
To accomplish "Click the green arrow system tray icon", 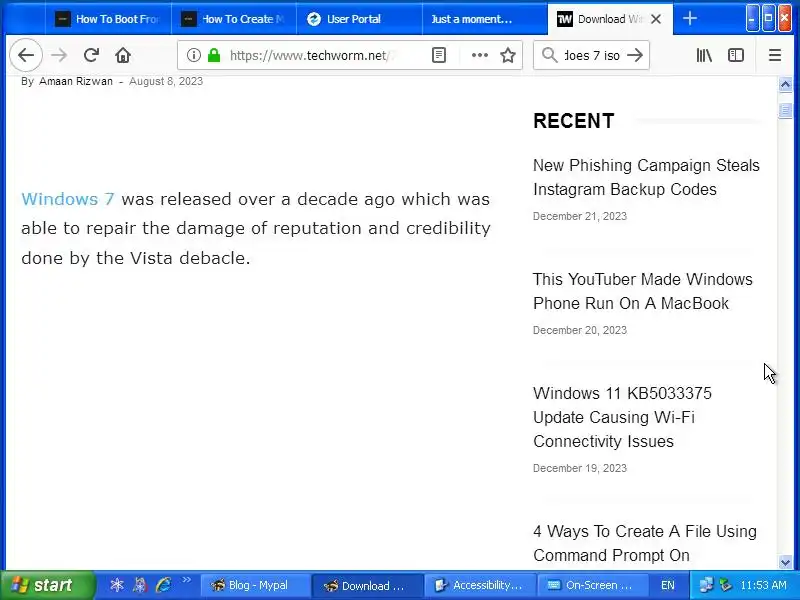I will click(x=725, y=585).
